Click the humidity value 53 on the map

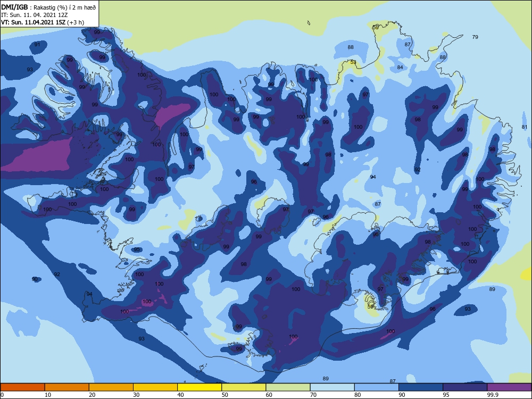[353, 62]
